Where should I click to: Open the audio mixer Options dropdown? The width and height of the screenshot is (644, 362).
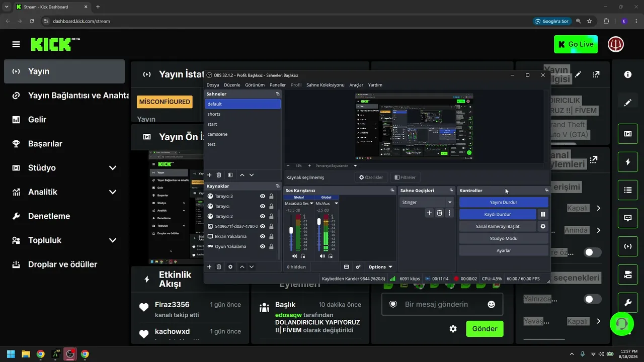[x=380, y=267]
